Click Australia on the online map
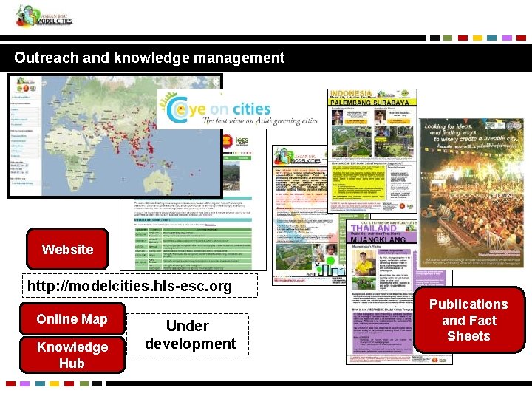Image resolution: width=532 pixels, height=399 pixels. point(158,182)
